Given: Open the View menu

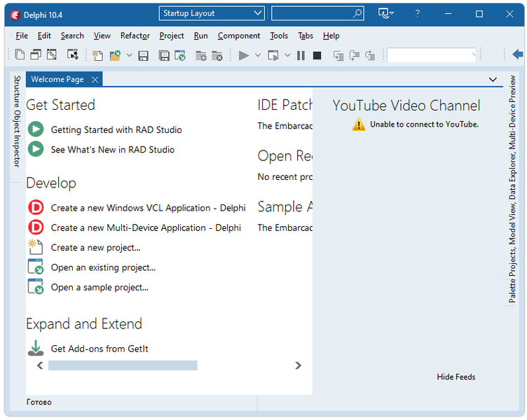Looking at the screenshot, I should 102,36.
